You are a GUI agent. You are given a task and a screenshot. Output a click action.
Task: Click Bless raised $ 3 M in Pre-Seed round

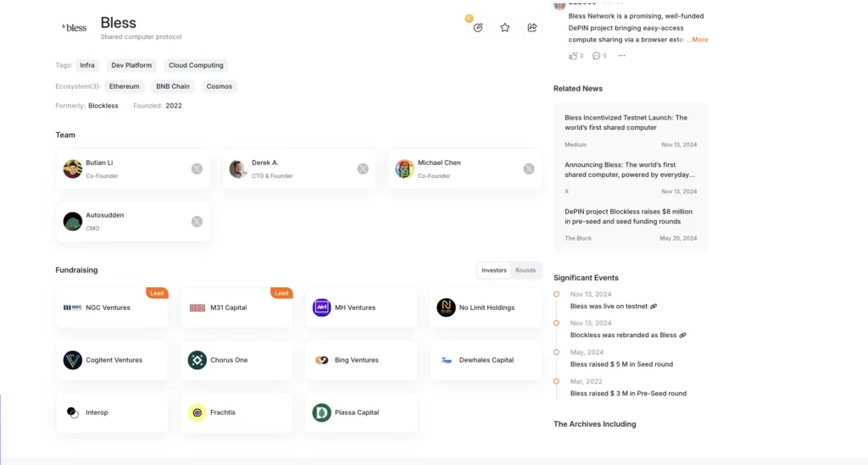coord(628,394)
